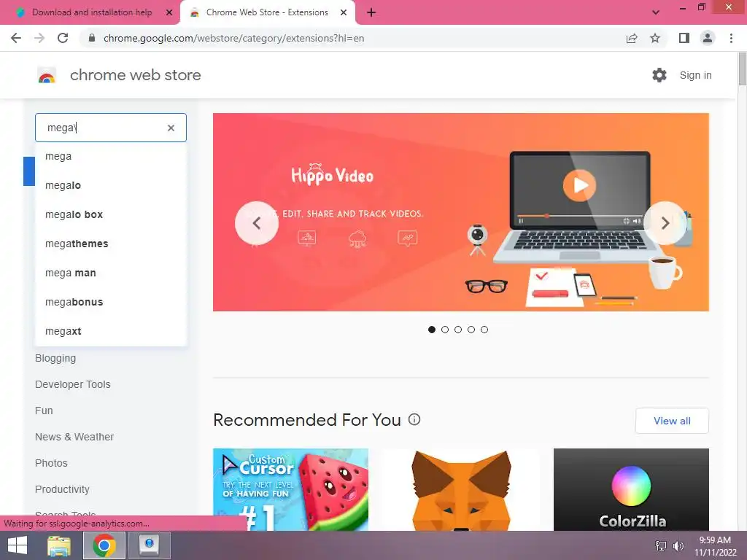The image size is (747, 560).
Task: Click View all recommended extensions
Action: [672, 421]
